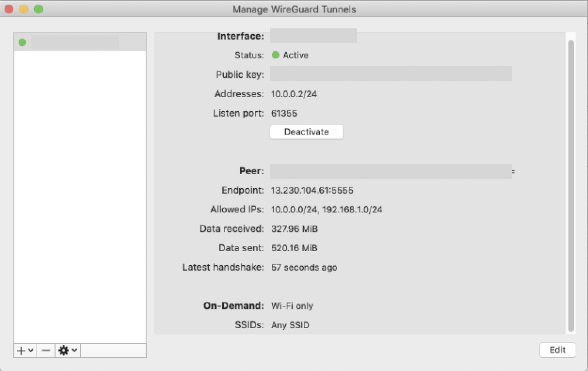588x371 pixels.
Task: Close the window with red button
Action: coord(9,9)
